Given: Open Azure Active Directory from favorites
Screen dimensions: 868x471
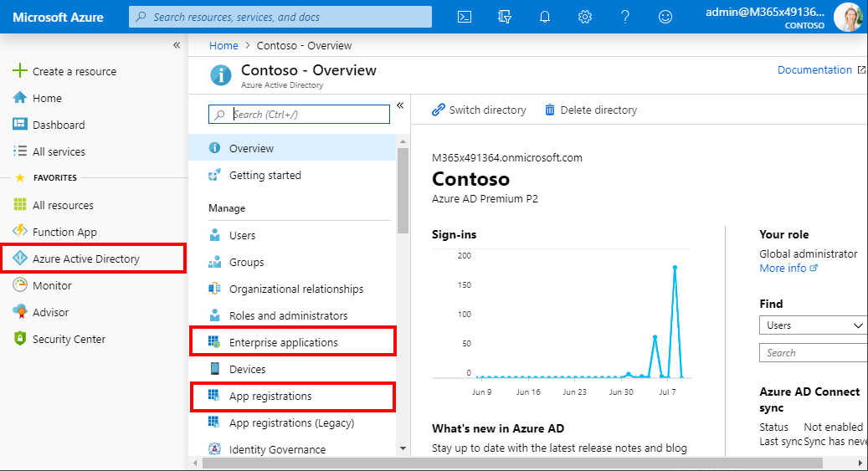Looking at the screenshot, I should (x=85, y=259).
